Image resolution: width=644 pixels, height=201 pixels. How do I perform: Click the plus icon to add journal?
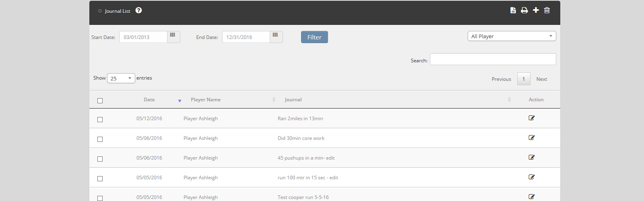tap(536, 10)
